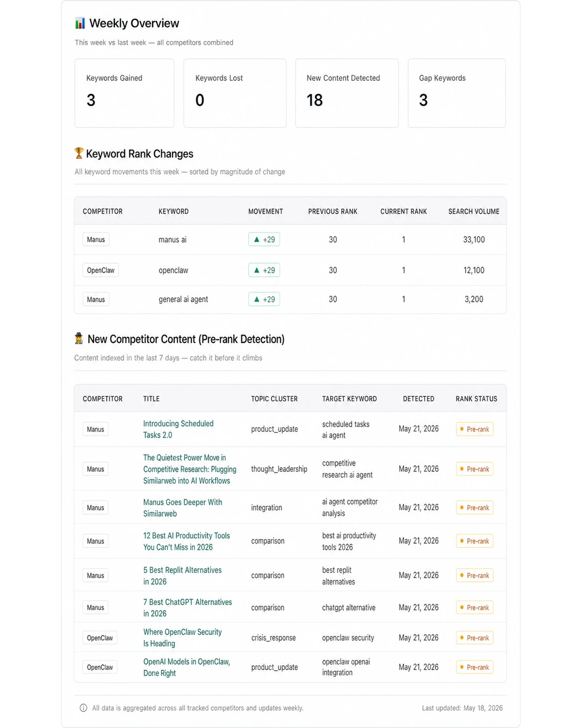This screenshot has height=728, width=582.
Task: Select the keyword cell 'manus ai'
Action: click(172, 239)
